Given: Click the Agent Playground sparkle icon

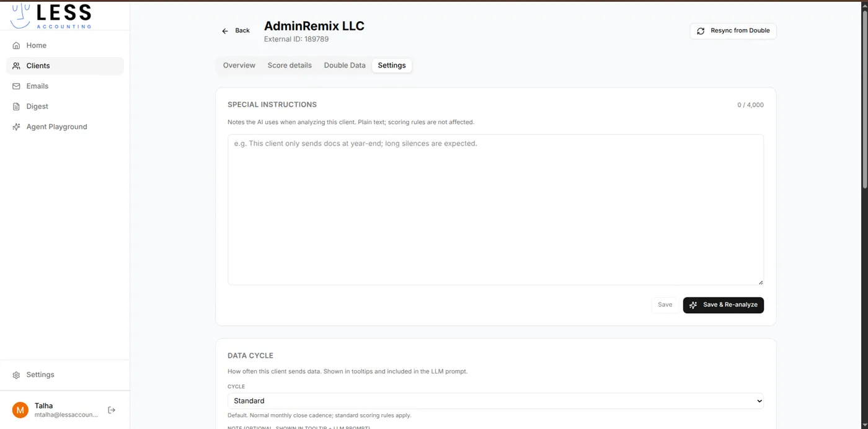Looking at the screenshot, I should 17,127.
